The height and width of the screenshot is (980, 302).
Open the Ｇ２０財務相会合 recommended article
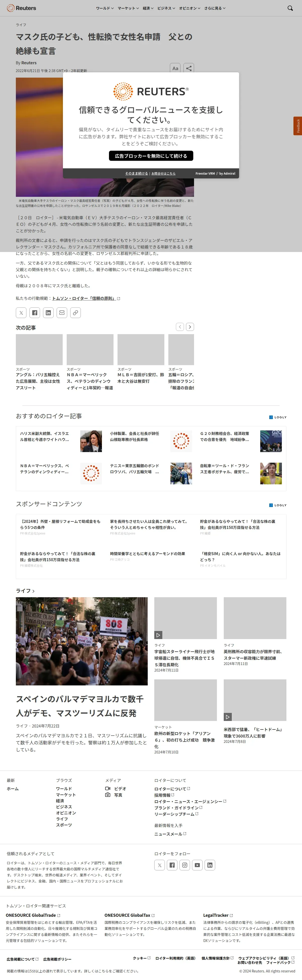(x=241, y=441)
